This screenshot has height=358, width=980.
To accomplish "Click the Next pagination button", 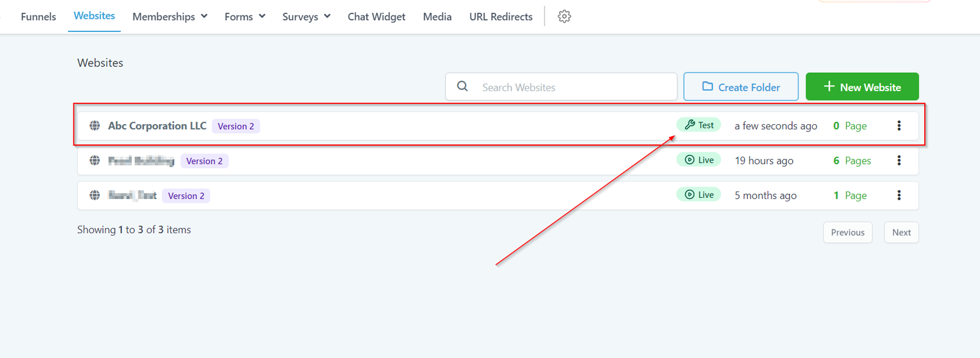I will tap(901, 233).
